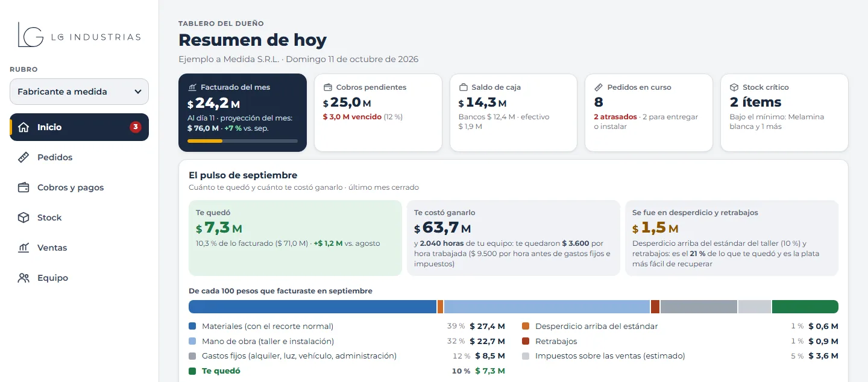Click 'Retrabajos' legend label
The height and width of the screenshot is (382, 868).
556,341
